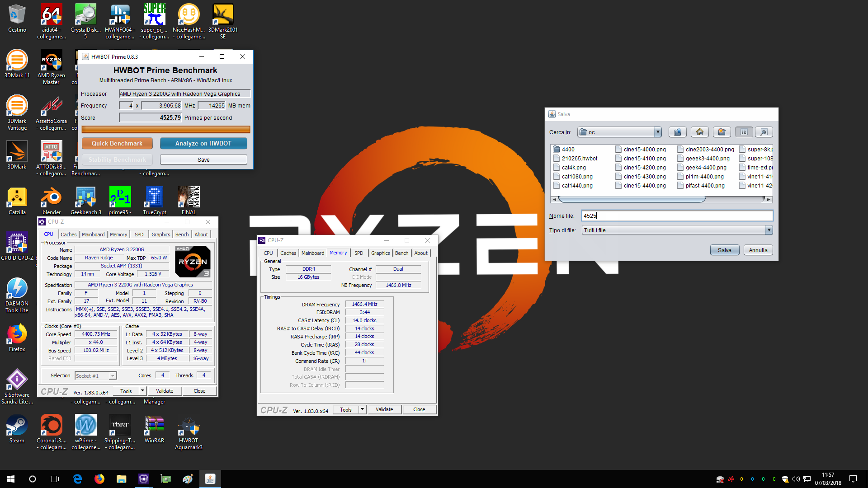
Task: Select the DAEMON Tools Lite icon
Action: click(17, 296)
